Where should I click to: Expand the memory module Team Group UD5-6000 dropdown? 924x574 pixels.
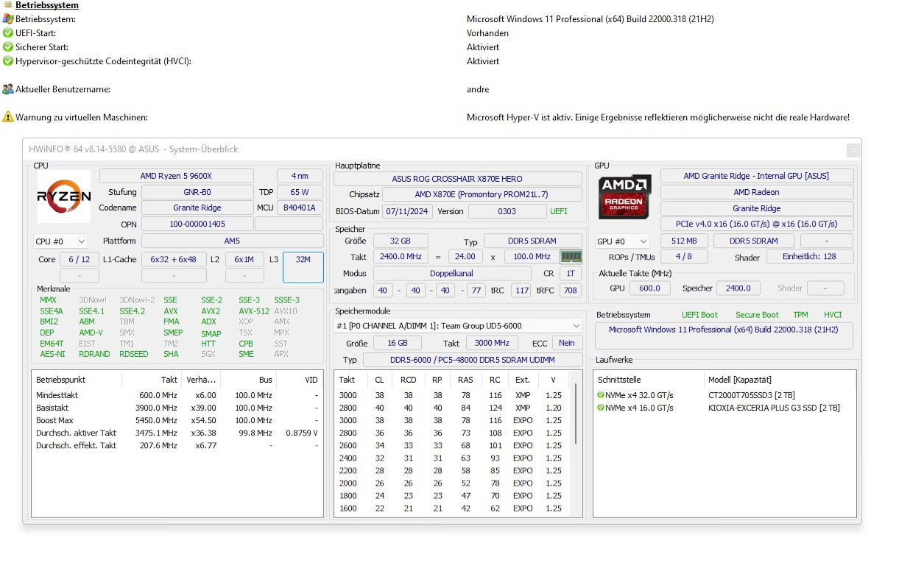576,325
